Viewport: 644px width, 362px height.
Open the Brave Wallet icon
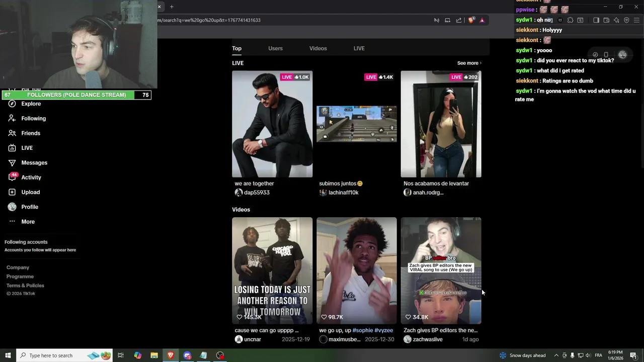tap(606, 20)
